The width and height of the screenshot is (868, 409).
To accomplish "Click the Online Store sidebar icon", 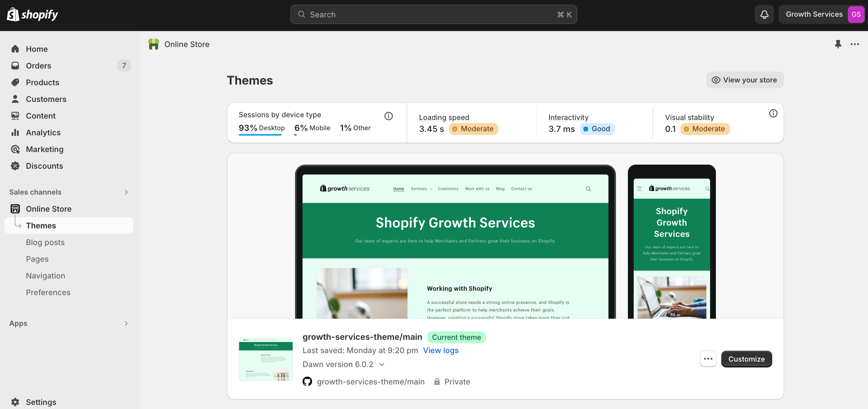I will click(15, 209).
